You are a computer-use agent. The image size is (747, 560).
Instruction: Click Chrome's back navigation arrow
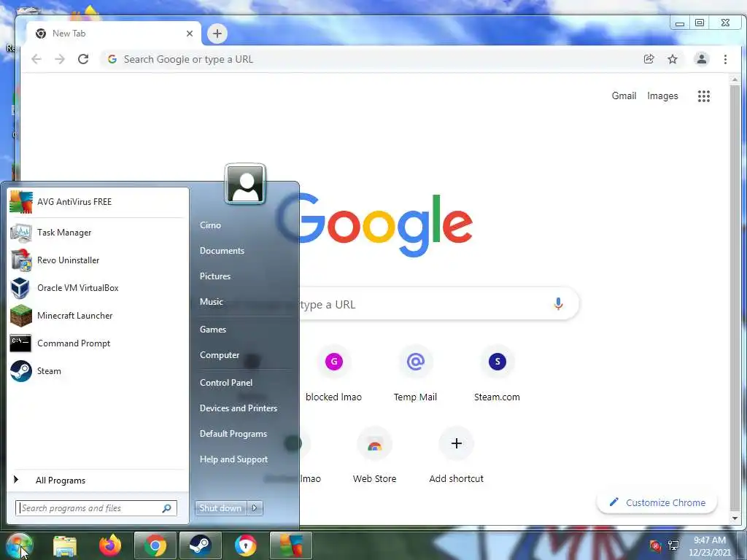(x=36, y=59)
